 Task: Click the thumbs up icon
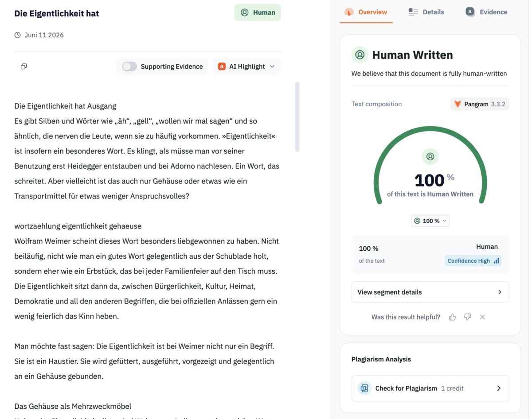click(452, 317)
